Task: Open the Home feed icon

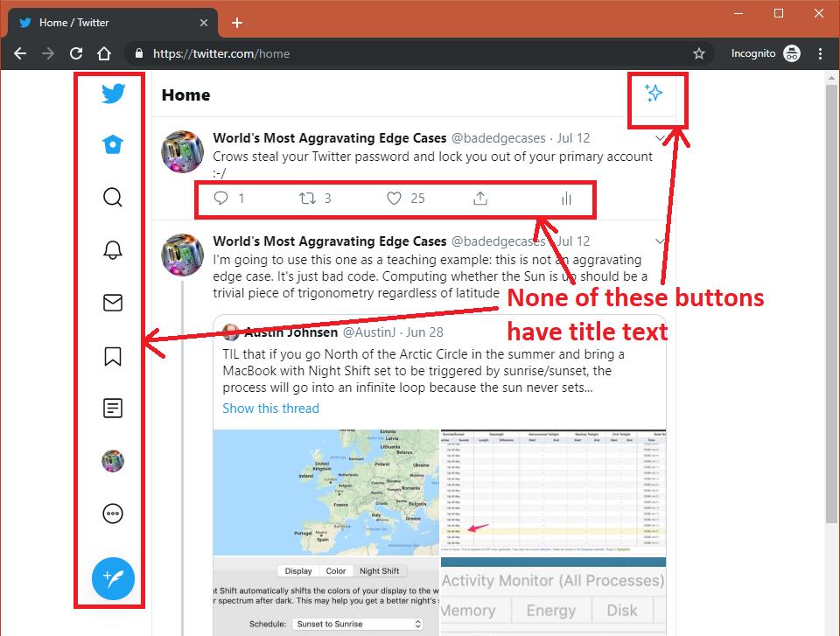Action: click(113, 144)
